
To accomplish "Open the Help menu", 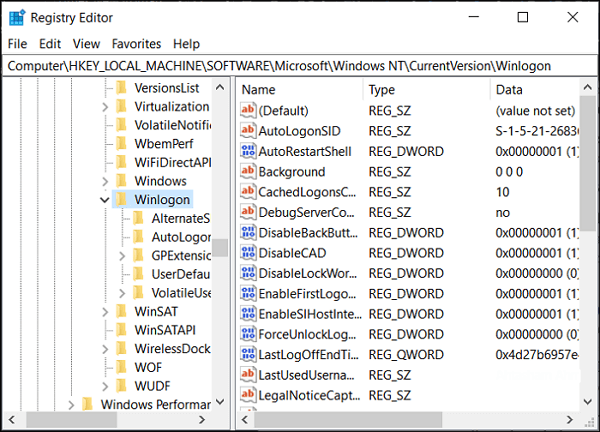I will tap(186, 44).
